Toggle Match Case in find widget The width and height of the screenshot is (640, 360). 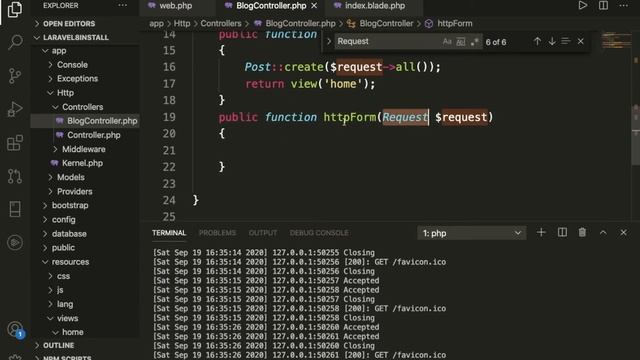click(447, 42)
